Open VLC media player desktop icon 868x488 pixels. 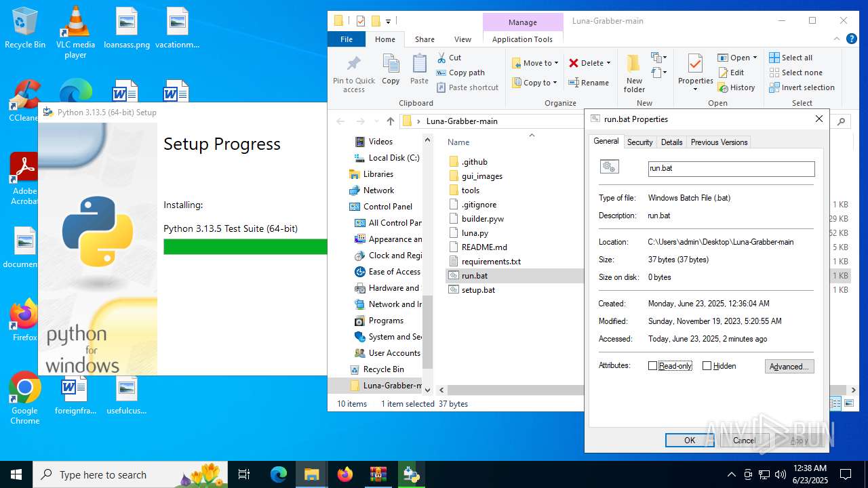(75, 33)
